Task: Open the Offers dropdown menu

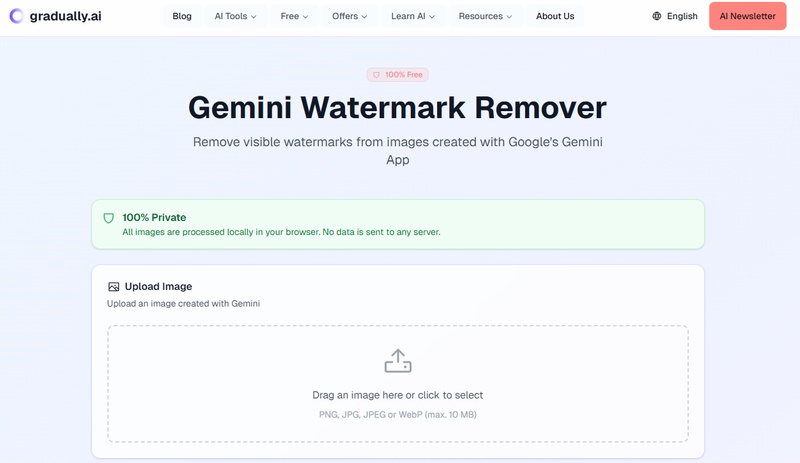Action: [x=349, y=16]
